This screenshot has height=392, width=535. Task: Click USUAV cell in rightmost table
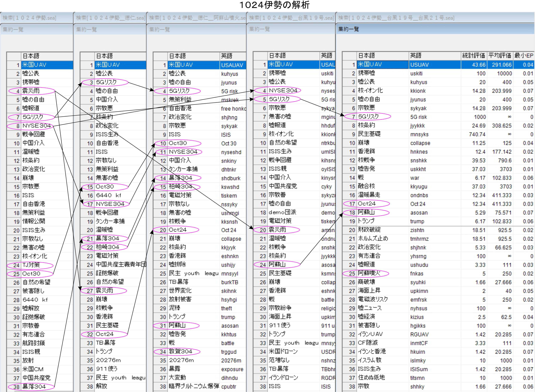(420, 65)
